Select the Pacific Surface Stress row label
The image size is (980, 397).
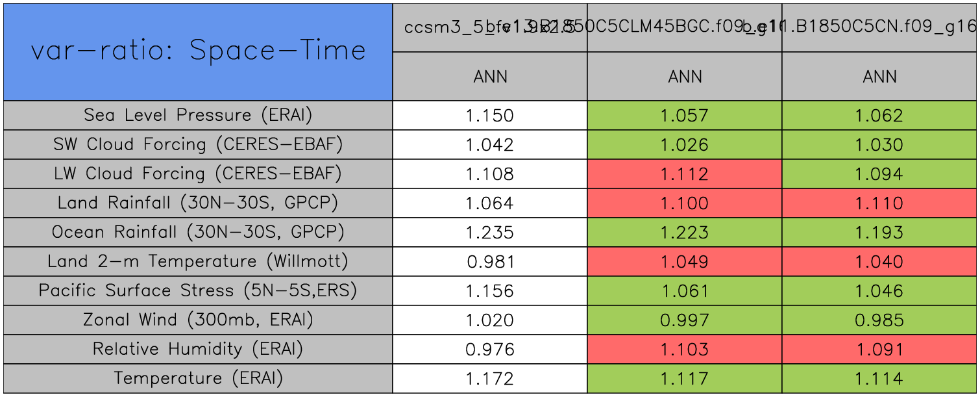[x=198, y=291]
